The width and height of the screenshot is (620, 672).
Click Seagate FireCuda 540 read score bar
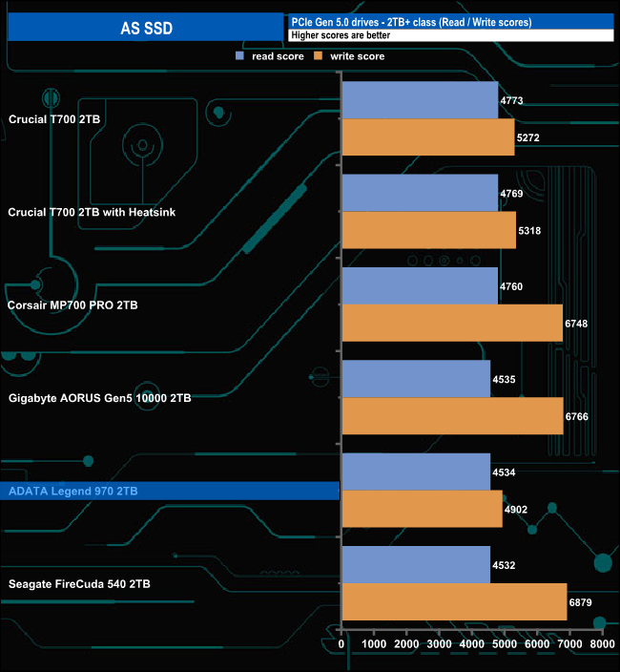pos(416,564)
